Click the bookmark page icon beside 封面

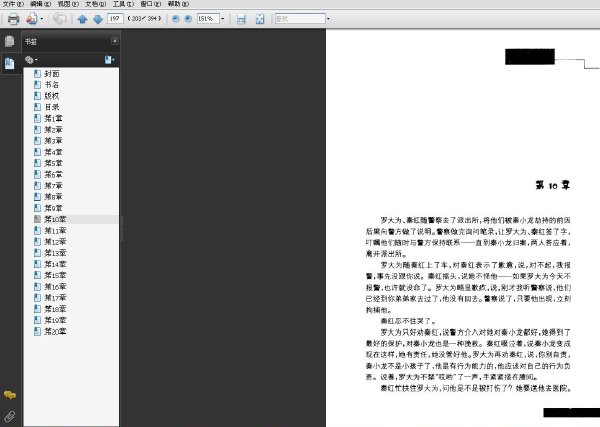click(x=37, y=73)
